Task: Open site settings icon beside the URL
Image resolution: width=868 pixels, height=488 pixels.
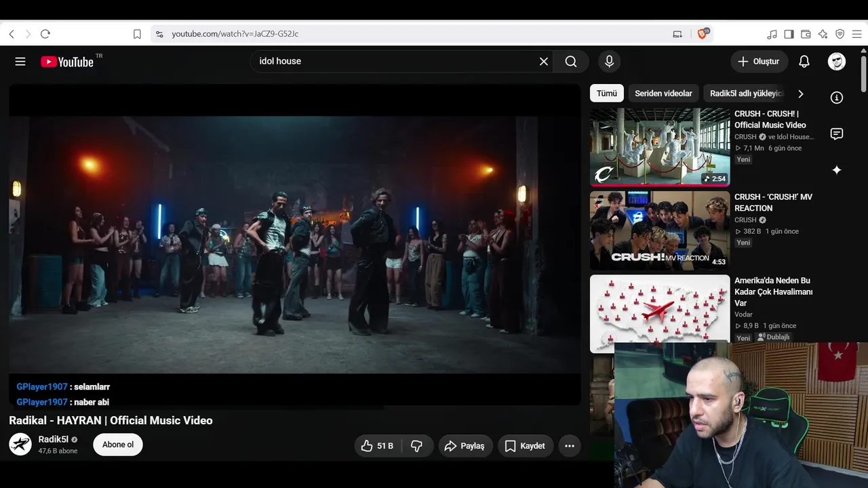Action: click(159, 34)
